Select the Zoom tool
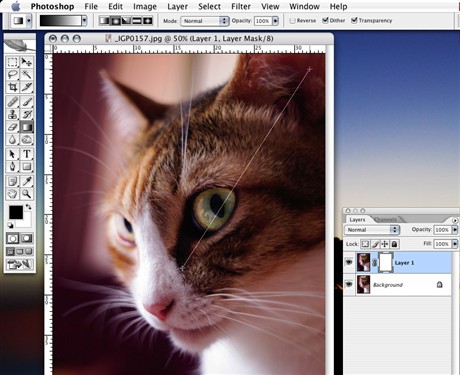 pyautogui.click(x=26, y=193)
